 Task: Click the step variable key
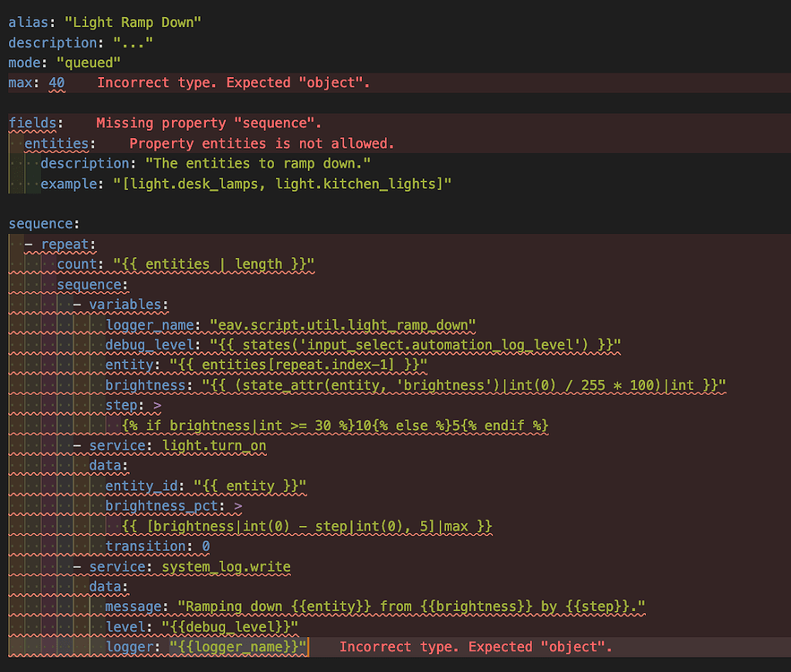121,405
